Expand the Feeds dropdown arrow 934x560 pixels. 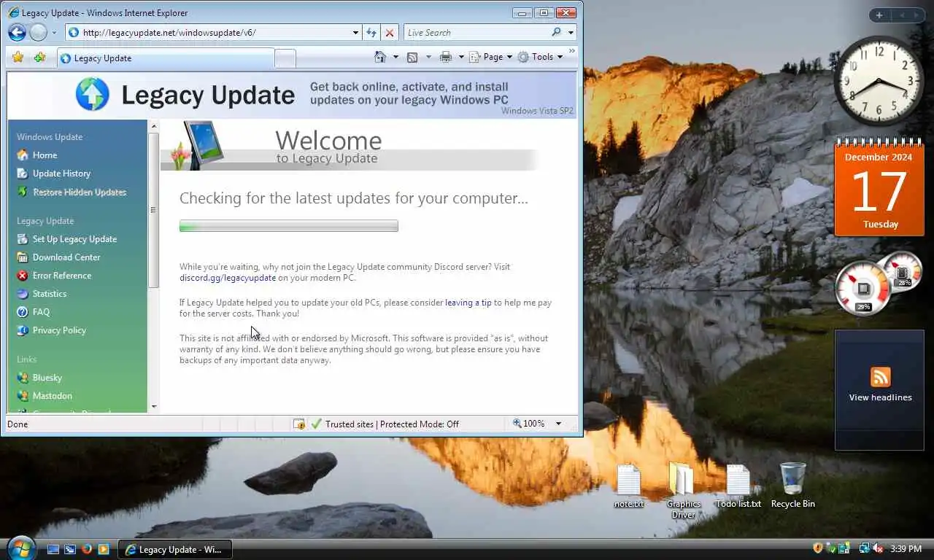(x=428, y=57)
